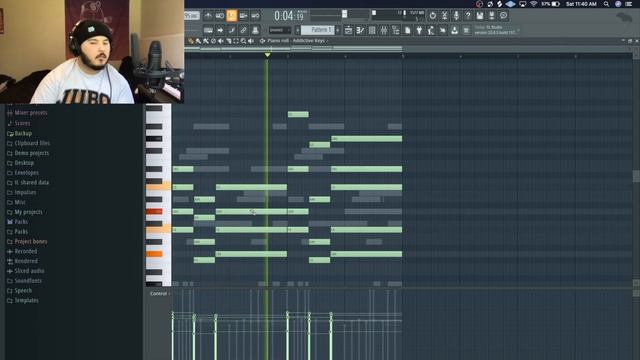Viewport: 640px width, 360px height.
Task: Click the download tray icon in second toolbar row
Action: (454, 30)
